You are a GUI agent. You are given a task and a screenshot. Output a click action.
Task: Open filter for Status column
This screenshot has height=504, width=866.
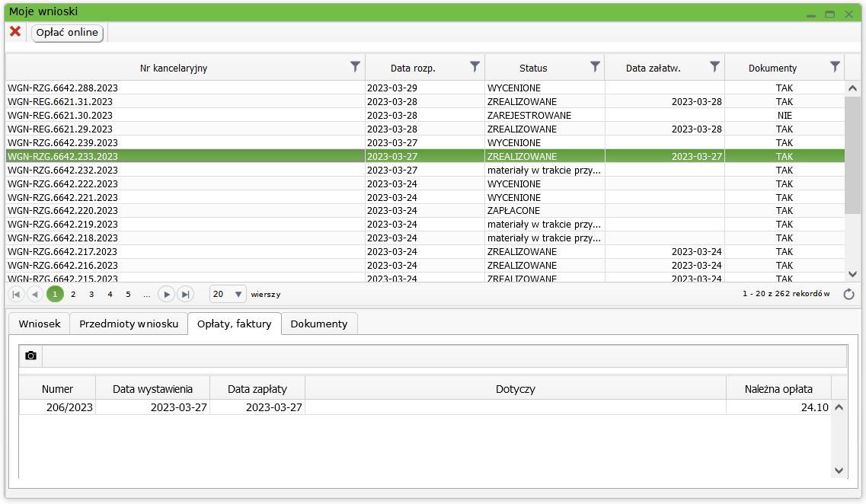(595, 67)
